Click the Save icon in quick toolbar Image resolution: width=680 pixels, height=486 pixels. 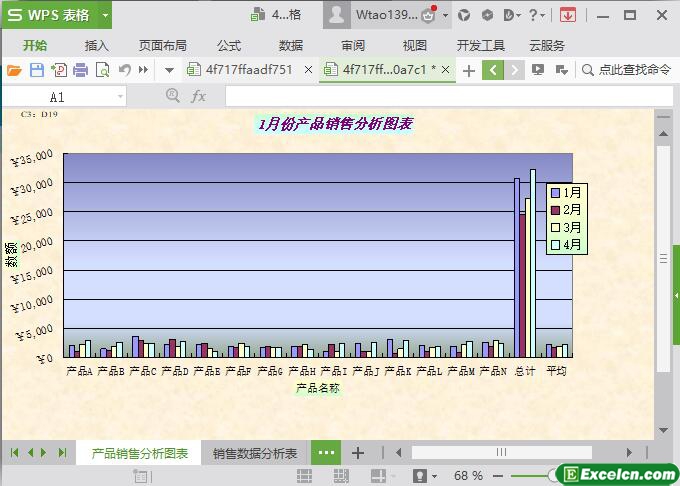click(36, 70)
